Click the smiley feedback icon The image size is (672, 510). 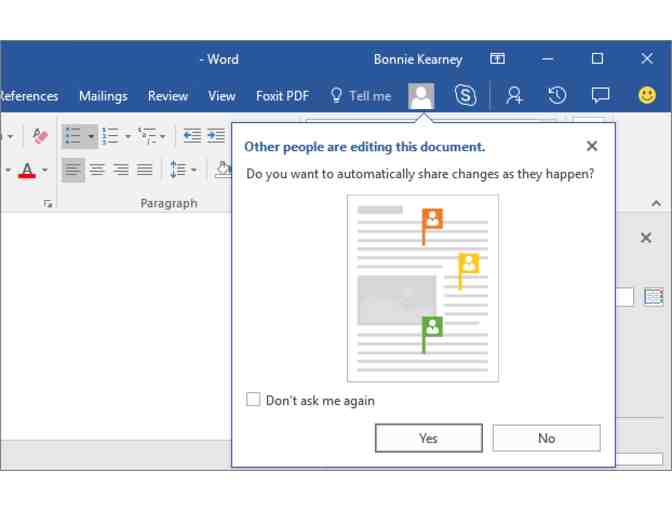[x=647, y=96]
